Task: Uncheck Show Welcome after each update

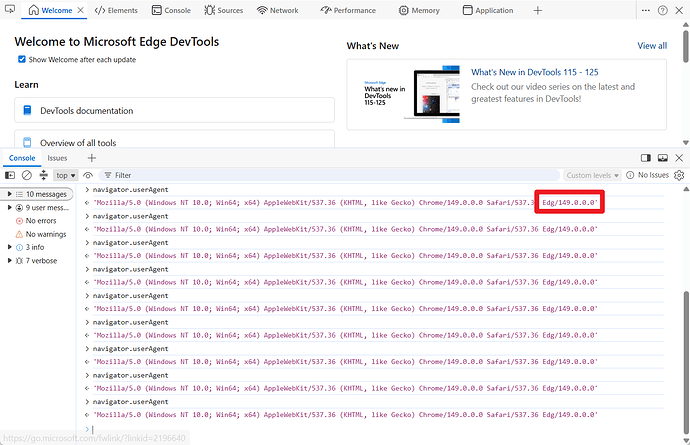Action: 22,59
